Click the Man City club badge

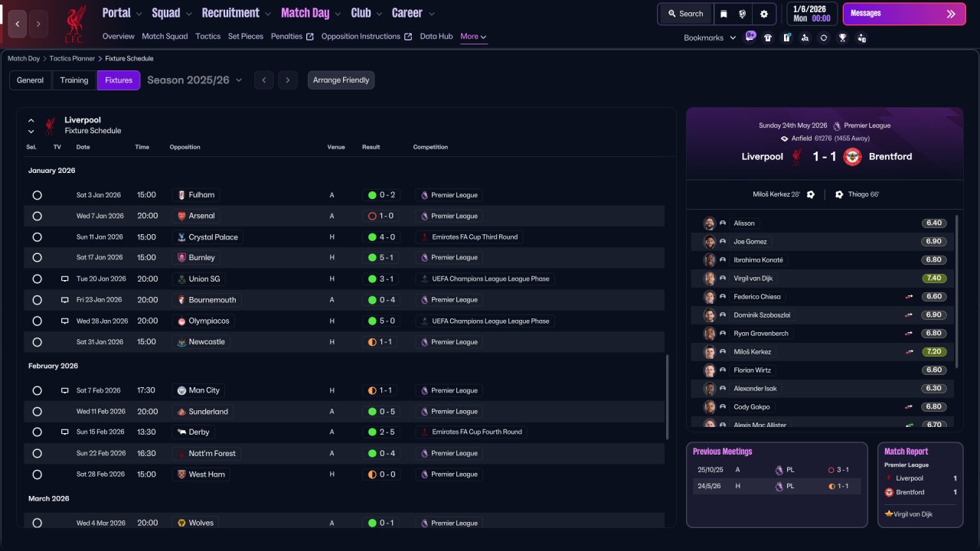(181, 390)
